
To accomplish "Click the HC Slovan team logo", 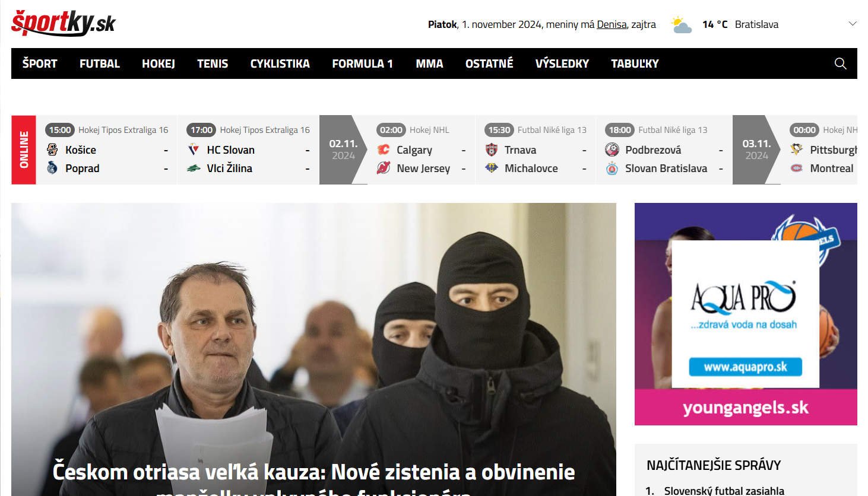I will [194, 150].
